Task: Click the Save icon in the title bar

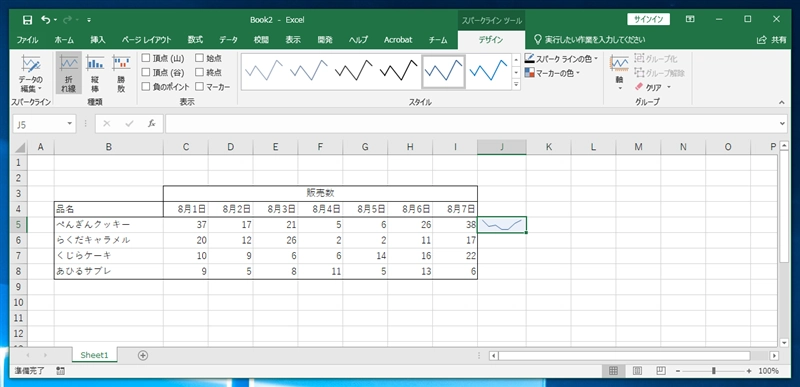Action: 28,20
